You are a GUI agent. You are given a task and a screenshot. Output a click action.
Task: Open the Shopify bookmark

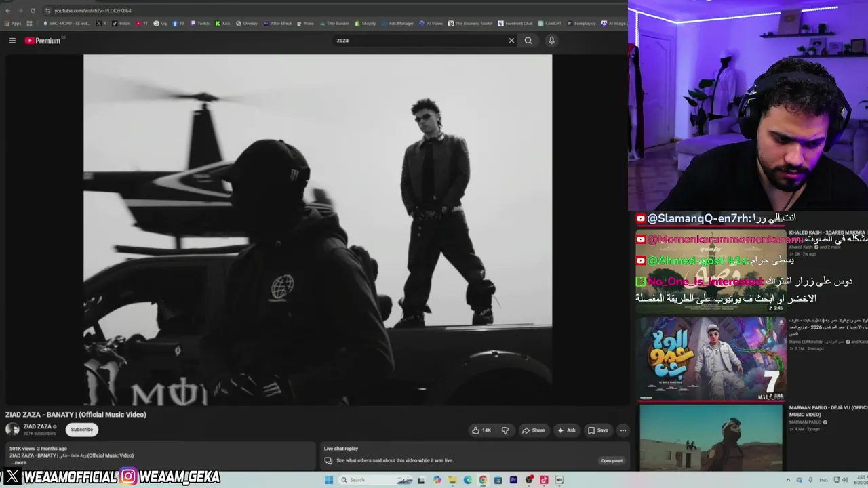coord(365,24)
